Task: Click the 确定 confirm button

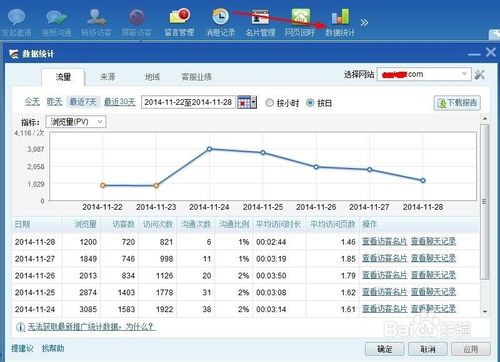Action: [385, 349]
